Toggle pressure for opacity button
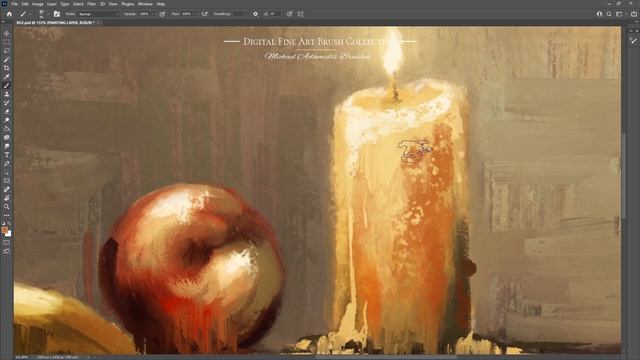 click(x=162, y=14)
